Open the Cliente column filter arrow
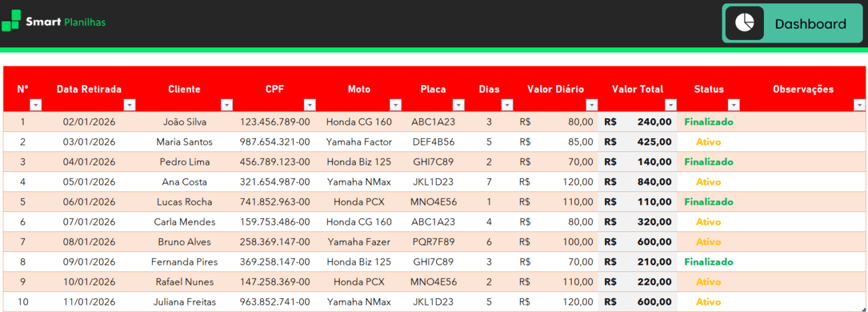868x312 pixels. point(226,105)
